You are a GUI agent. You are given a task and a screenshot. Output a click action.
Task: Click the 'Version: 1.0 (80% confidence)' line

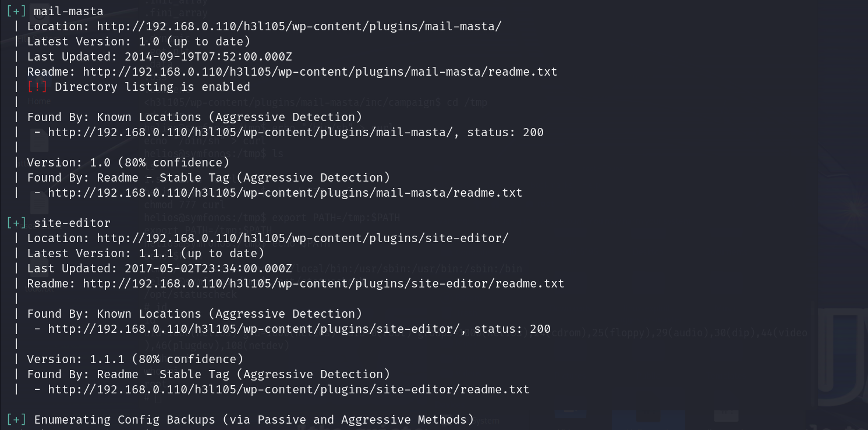(128, 162)
